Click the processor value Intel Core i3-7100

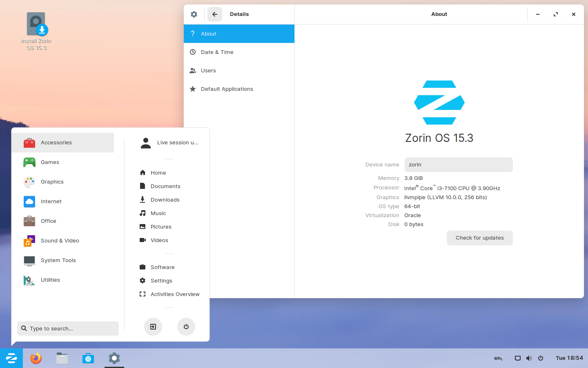tap(452, 188)
